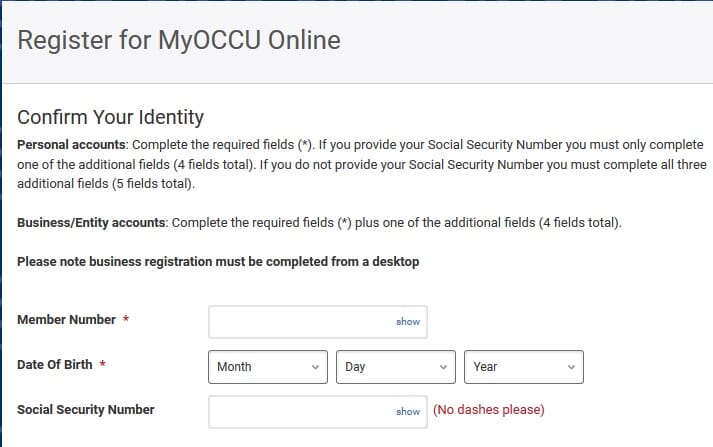Screen dimensions: 713x447
Task: Click the Date Of Birth label
Action: (x=55, y=365)
